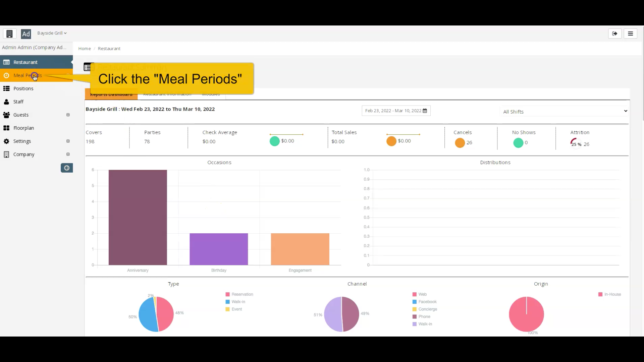The height and width of the screenshot is (362, 644).
Task: Open the Bayside Grill restaurant dropdown
Action: tap(52, 33)
